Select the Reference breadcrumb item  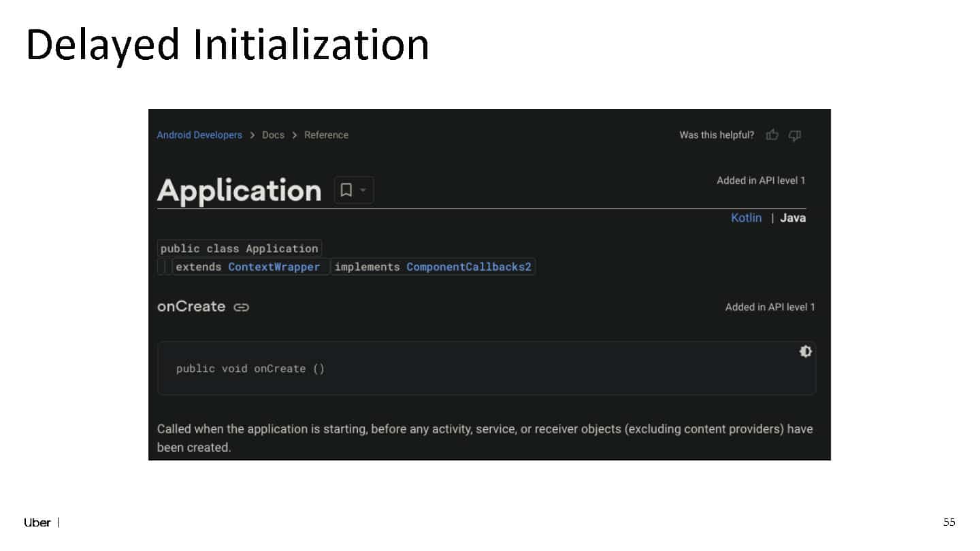click(326, 135)
